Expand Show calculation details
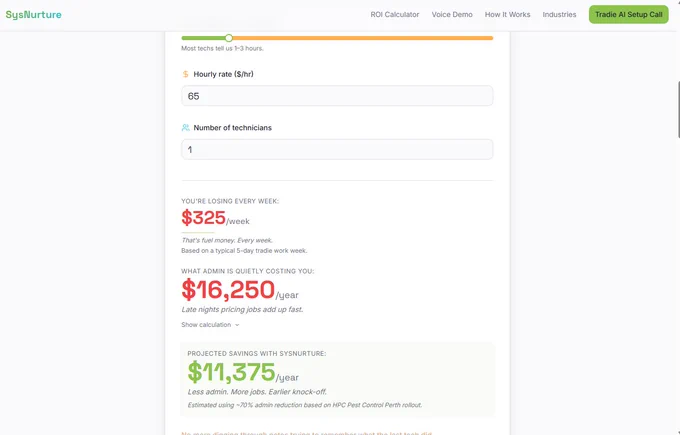Screen dimensions: 680x435 tap(210, 324)
